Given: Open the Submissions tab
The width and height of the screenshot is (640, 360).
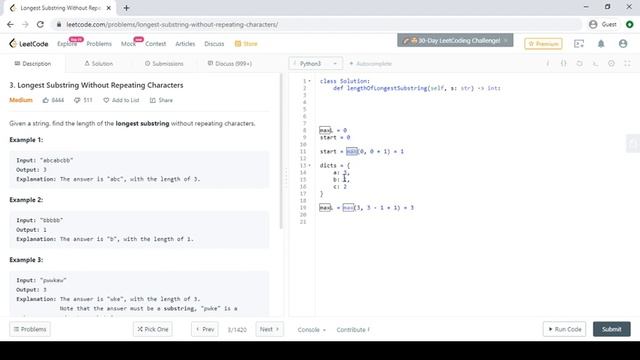Looking at the screenshot, I should tap(164, 64).
